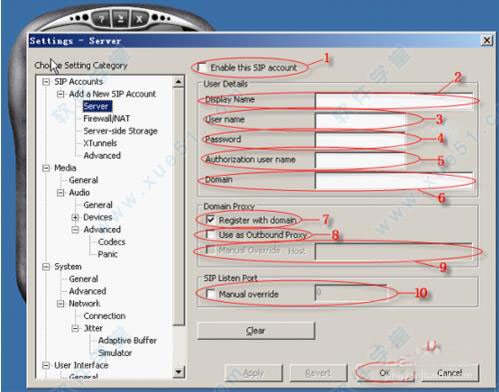Toggle the SIP Listen Port Manual override checkbox
The height and width of the screenshot is (392, 499).
[210, 294]
